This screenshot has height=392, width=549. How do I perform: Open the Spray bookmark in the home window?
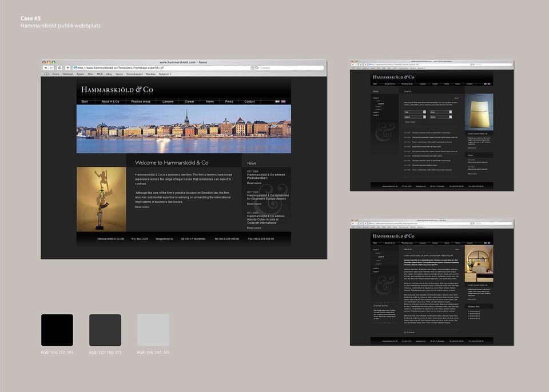119,74
